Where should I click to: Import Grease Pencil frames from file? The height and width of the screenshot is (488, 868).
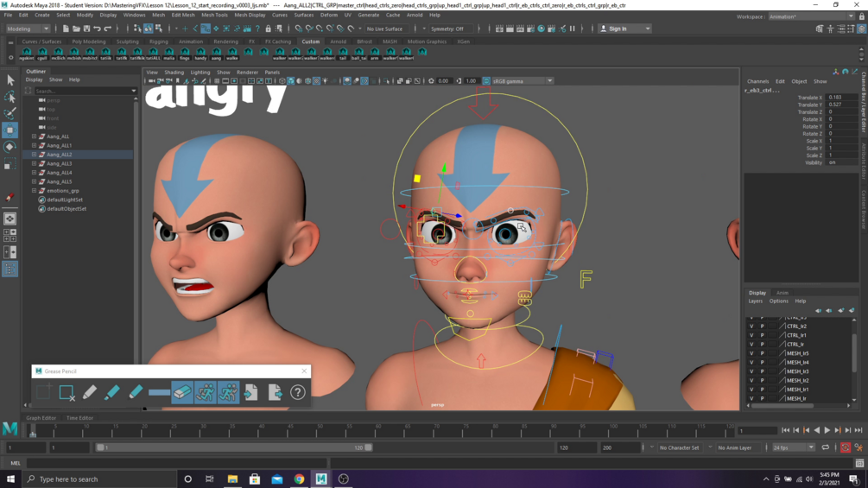pyautogui.click(x=251, y=392)
